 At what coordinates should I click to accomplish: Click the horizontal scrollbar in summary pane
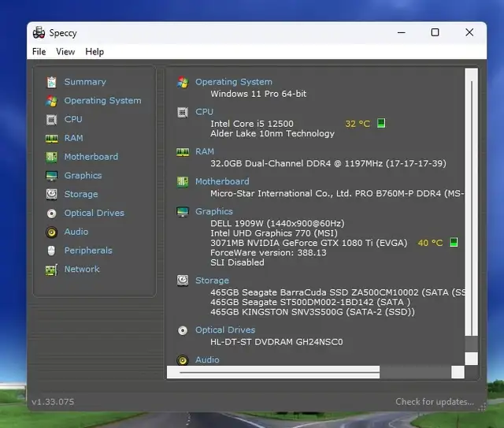(315, 372)
